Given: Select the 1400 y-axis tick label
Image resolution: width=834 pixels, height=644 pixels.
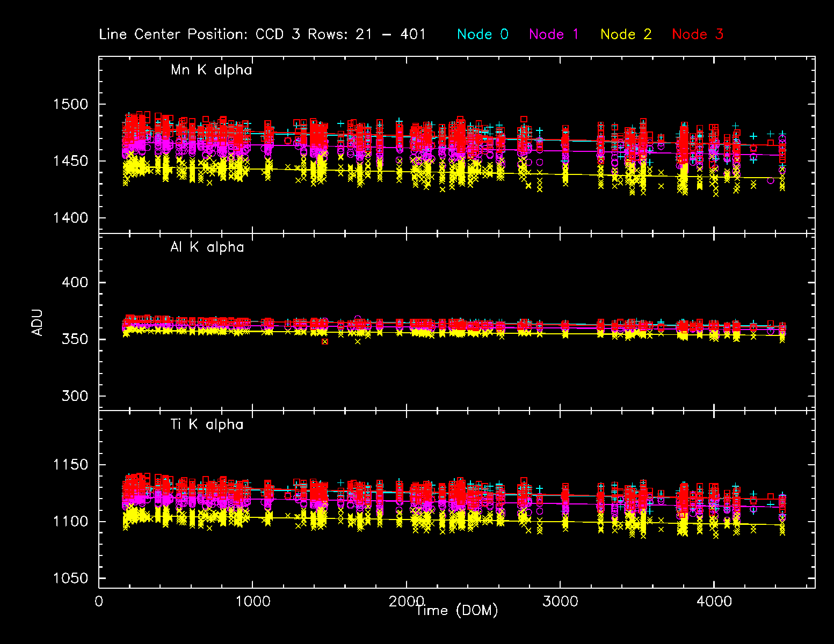Looking at the screenshot, I should tap(70, 218).
